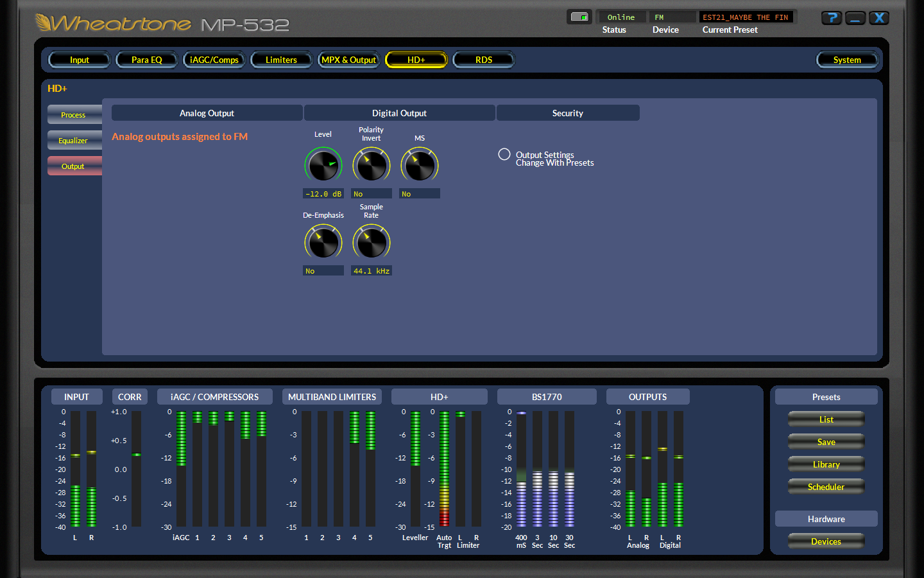Close the MP-532 window
Screen dimensions: 924x578
tap(879, 18)
